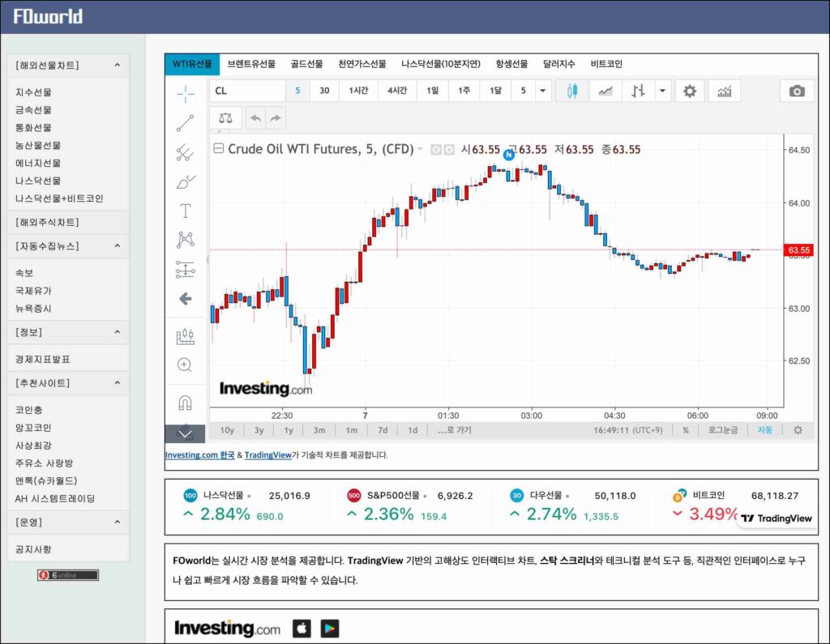Activate the magnet mode icon

(x=185, y=403)
